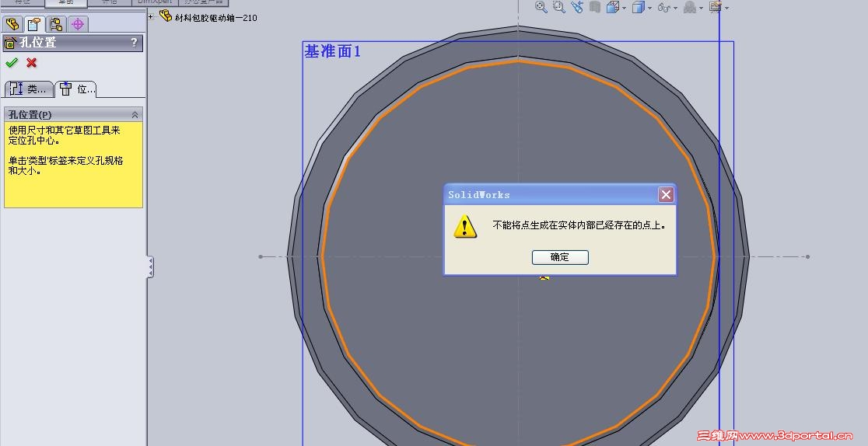Click the green checkmark to accept
Screen dimensions: 868x446
click(x=12, y=62)
